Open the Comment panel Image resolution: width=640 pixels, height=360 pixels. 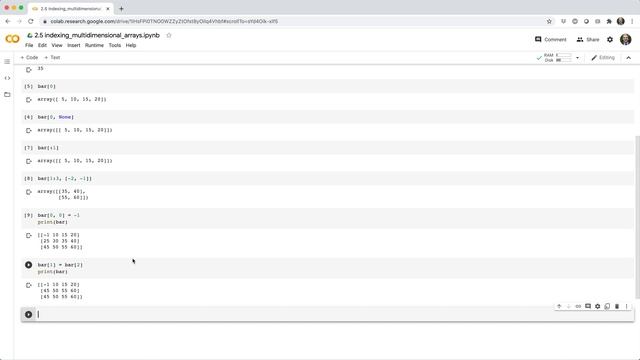click(x=551, y=40)
